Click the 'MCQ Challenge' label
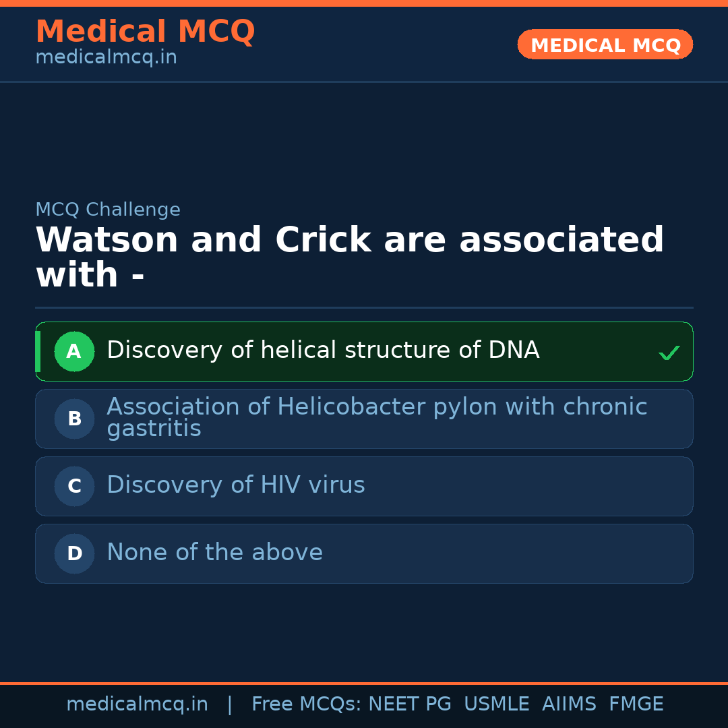 (108, 210)
